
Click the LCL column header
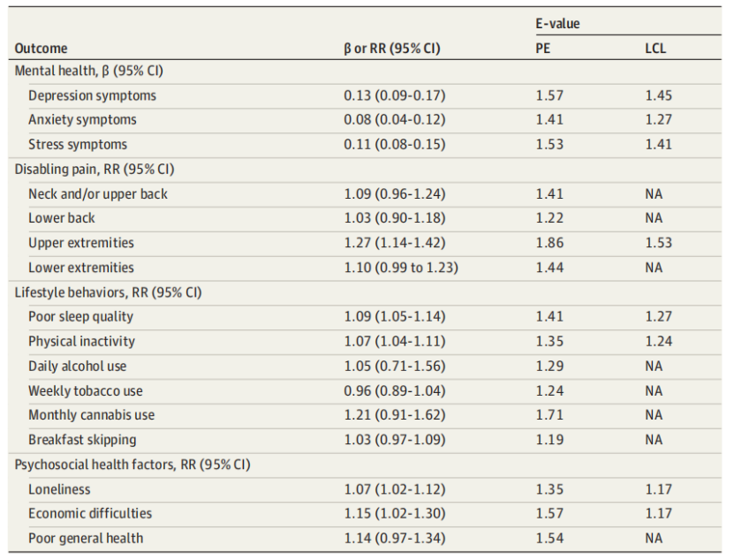point(655,49)
